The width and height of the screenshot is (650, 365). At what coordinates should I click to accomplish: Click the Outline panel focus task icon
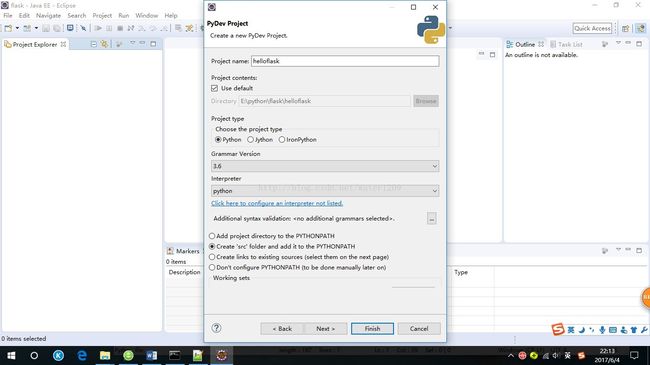coord(605,44)
